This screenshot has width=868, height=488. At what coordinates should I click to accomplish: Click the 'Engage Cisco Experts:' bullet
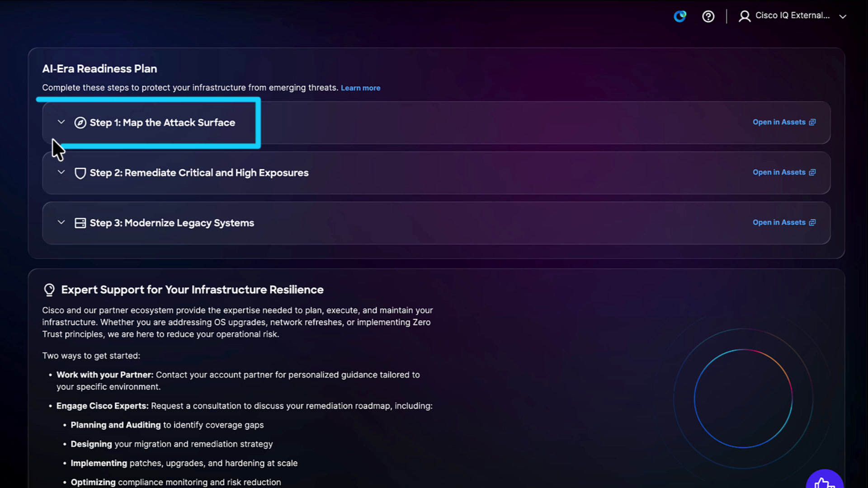click(x=102, y=406)
